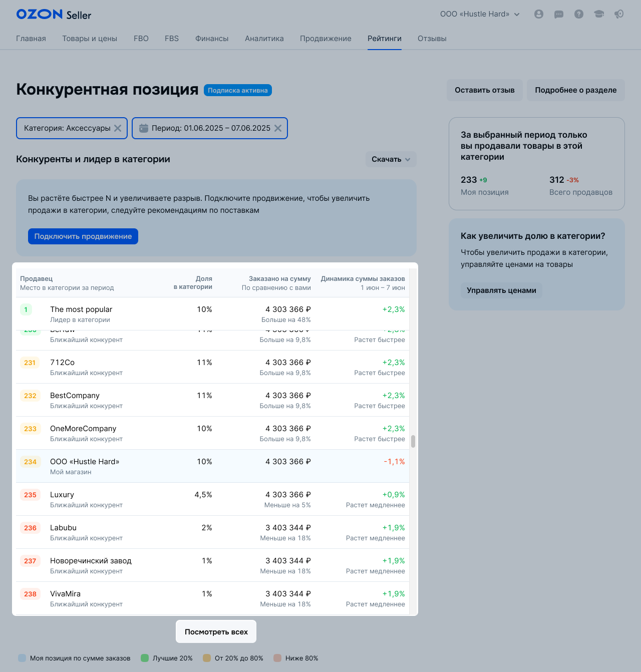Open the Скачать dropdown
Screen dimensions: 641x672
point(391,159)
